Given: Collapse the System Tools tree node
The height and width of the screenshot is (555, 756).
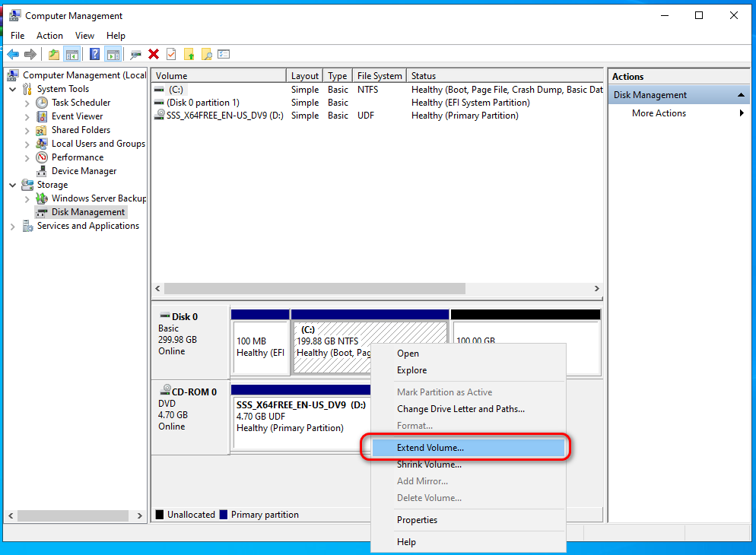Looking at the screenshot, I should [x=14, y=89].
